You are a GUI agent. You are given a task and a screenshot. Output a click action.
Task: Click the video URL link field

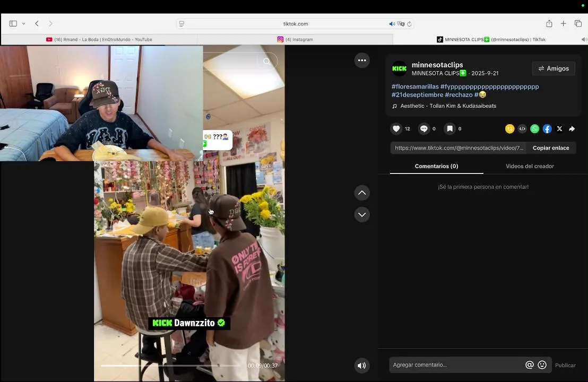pyautogui.click(x=459, y=148)
